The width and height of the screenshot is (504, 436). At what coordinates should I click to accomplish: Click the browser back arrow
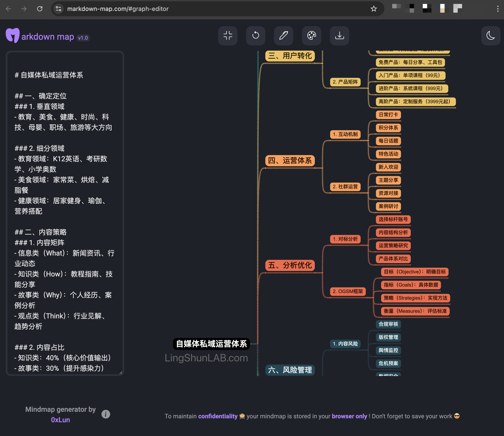8,9
